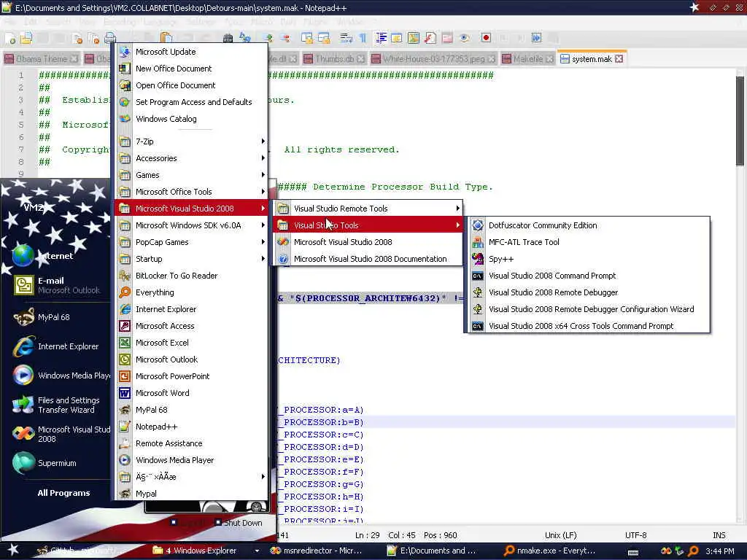Viewport: 747px width, 560px height.
Task: Expand the Accessories submenu
Action: (190, 158)
